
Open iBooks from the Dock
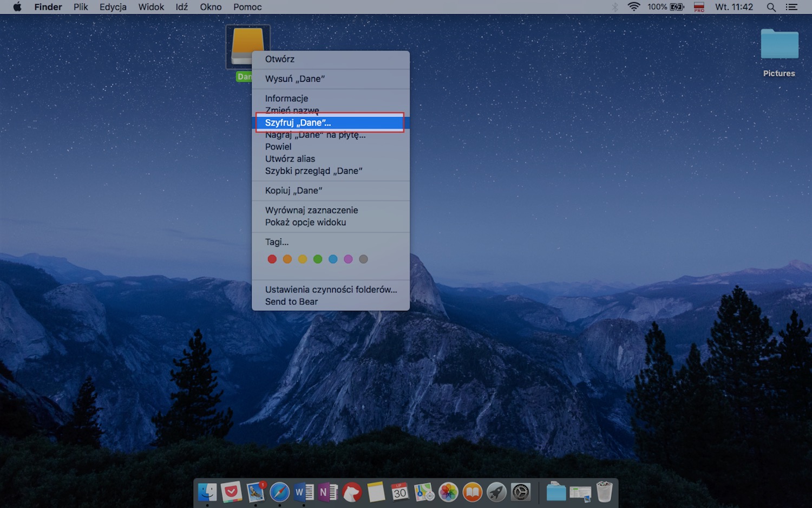(x=472, y=492)
